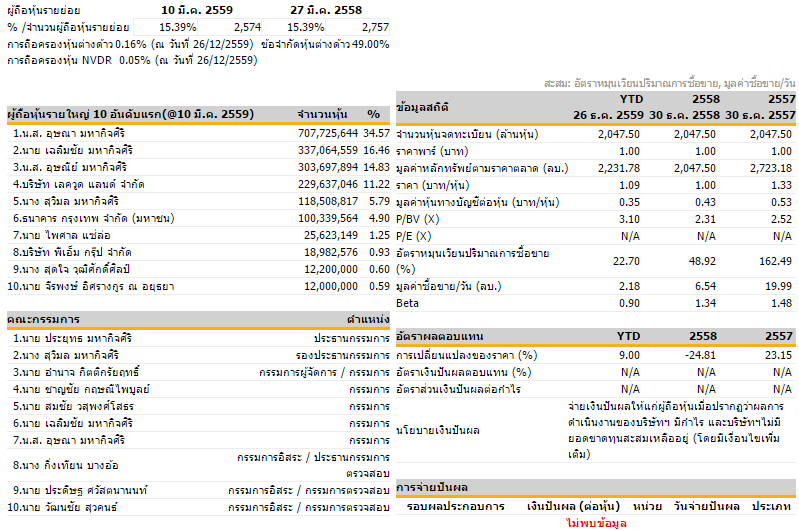Click นโยบายเงินปันผล label
The height and width of the screenshot is (530, 799).
[438, 431]
